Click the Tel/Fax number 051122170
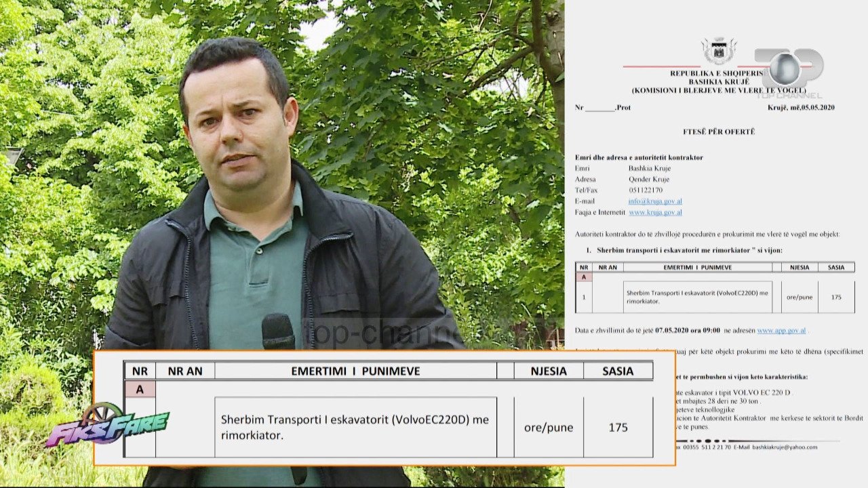The height and width of the screenshot is (488, 868). [646, 190]
